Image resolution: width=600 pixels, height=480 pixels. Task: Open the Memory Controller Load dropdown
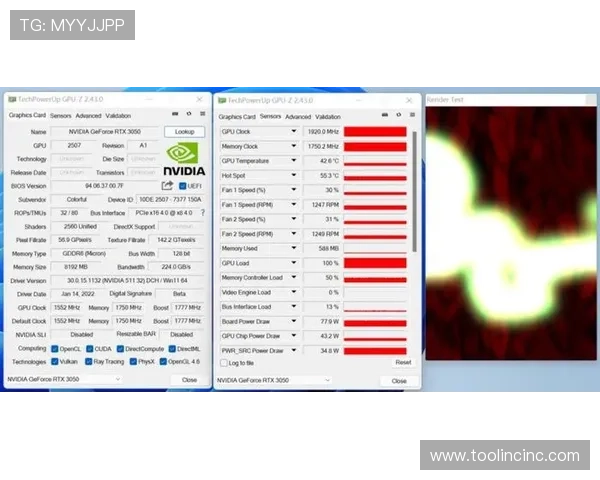[293, 277]
